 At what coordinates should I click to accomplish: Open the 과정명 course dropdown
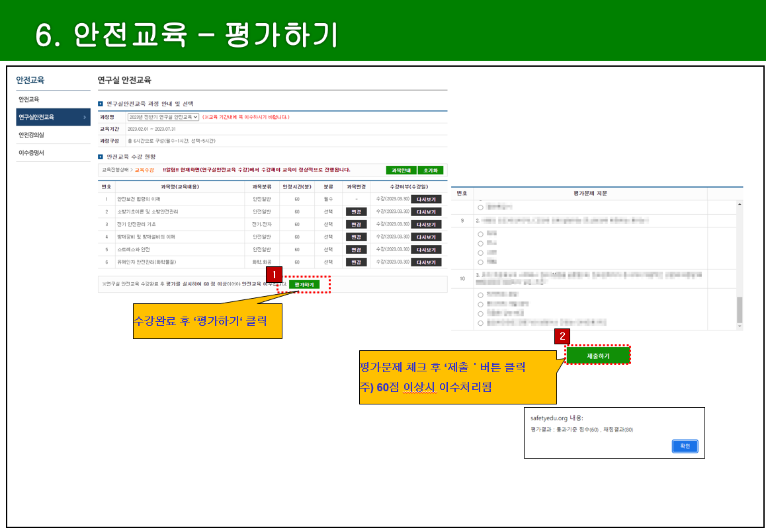click(x=163, y=117)
